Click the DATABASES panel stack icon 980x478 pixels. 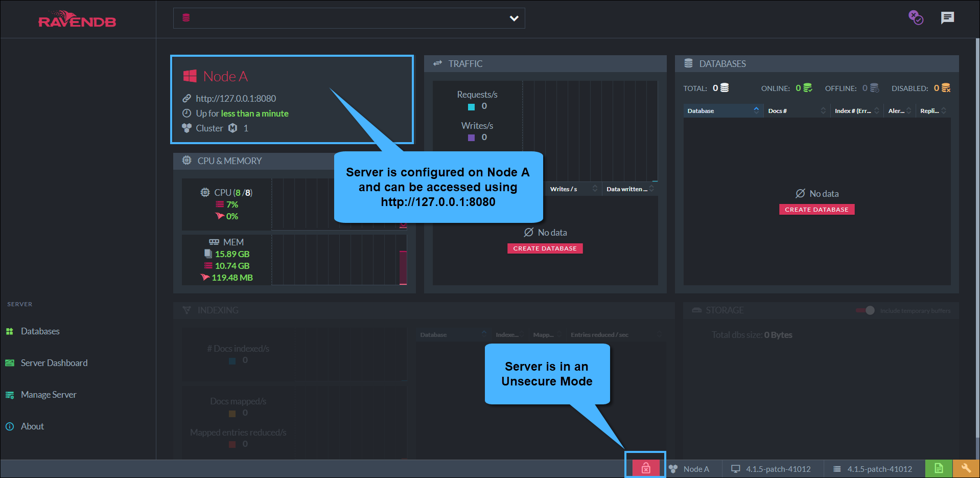coord(688,63)
